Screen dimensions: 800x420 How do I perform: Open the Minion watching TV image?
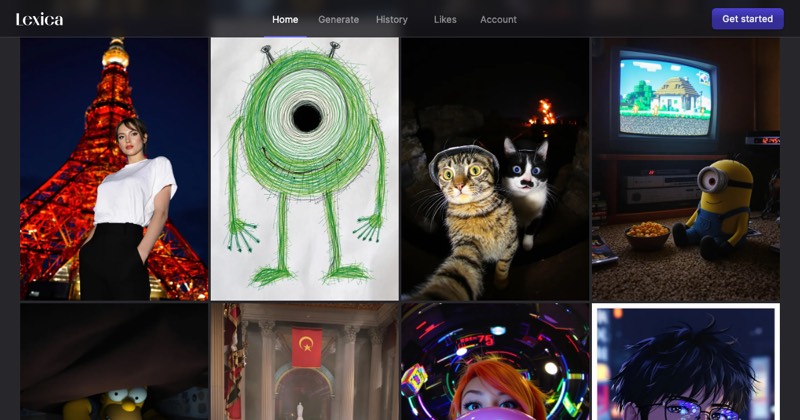[686, 168]
